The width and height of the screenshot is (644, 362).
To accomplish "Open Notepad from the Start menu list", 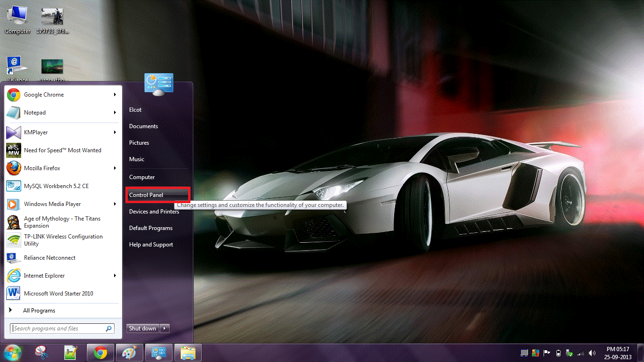I will pyautogui.click(x=63, y=113).
